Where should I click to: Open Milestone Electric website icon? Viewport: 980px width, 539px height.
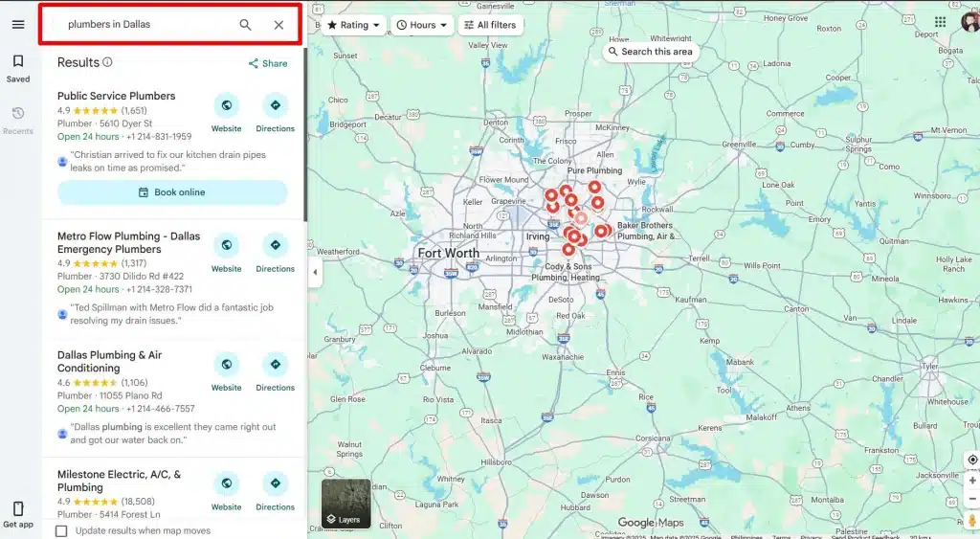(x=226, y=483)
